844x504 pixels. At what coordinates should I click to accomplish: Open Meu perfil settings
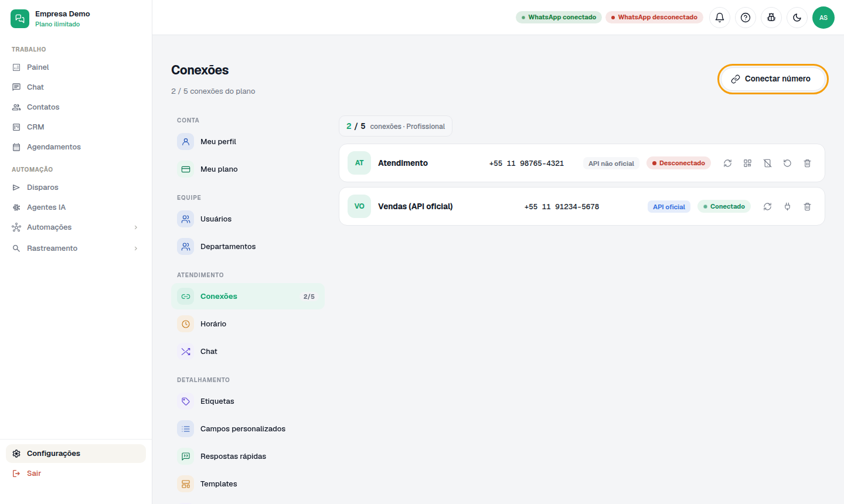[x=247, y=142]
